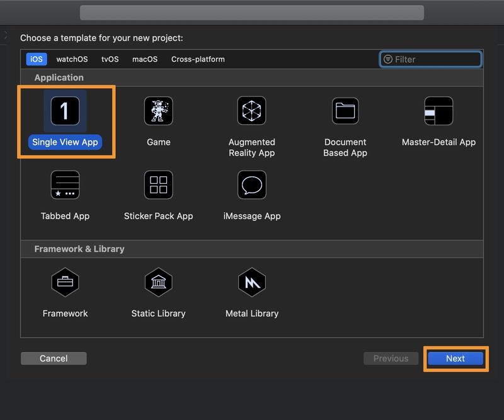Show Cross-platform templates tab
This screenshot has height=420, width=504.
point(198,59)
